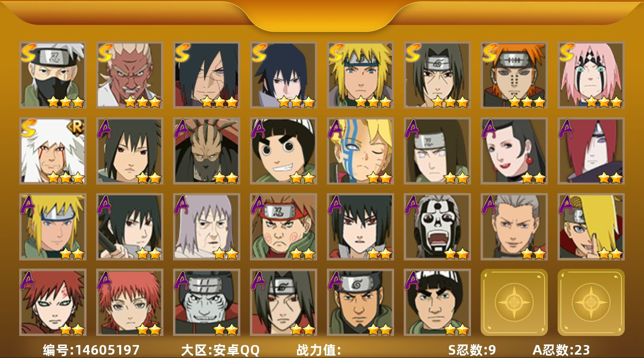Select the blond ninja covering one eye
Image resolution: width=644 pixels, height=358 pixels.
tap(591, 226)
